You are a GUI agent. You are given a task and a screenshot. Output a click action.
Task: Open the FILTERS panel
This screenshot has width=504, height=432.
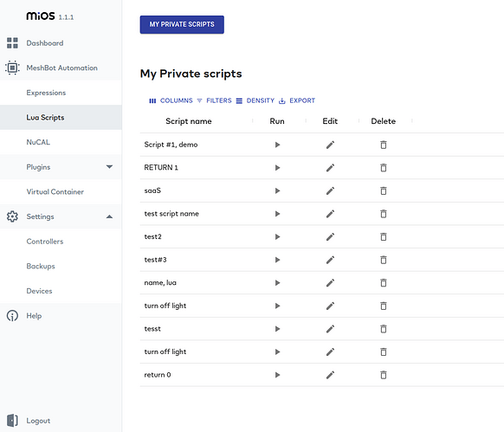pyautogui.click(x=215, y=100)
